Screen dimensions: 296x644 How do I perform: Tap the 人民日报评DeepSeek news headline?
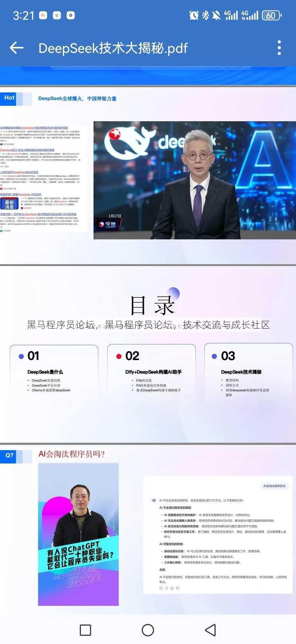[x=19, y=172]
